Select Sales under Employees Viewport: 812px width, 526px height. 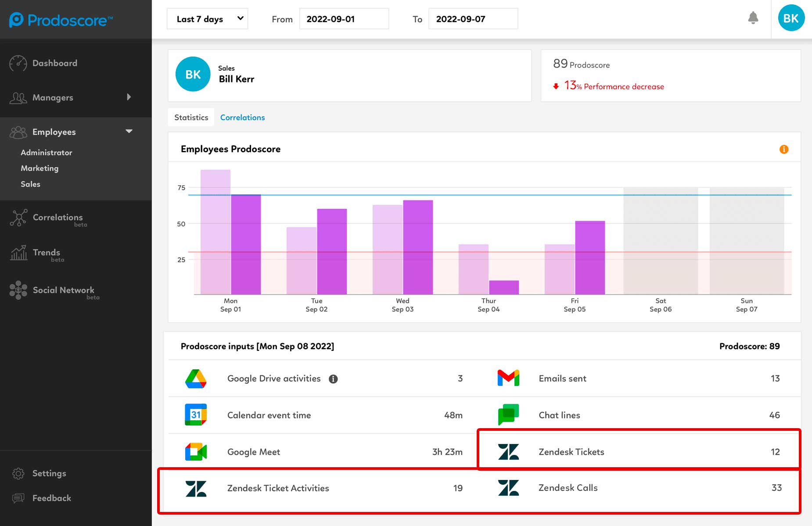tap(30, 184)
